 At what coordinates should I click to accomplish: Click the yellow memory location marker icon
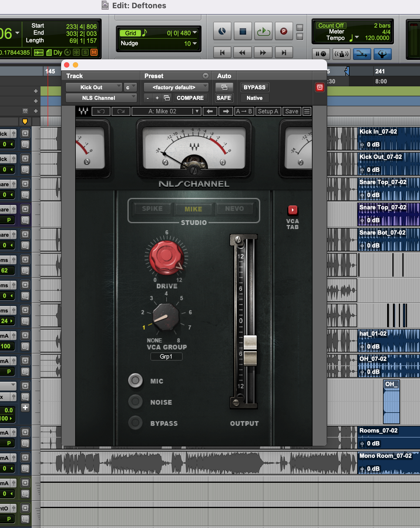pos(25,121)
